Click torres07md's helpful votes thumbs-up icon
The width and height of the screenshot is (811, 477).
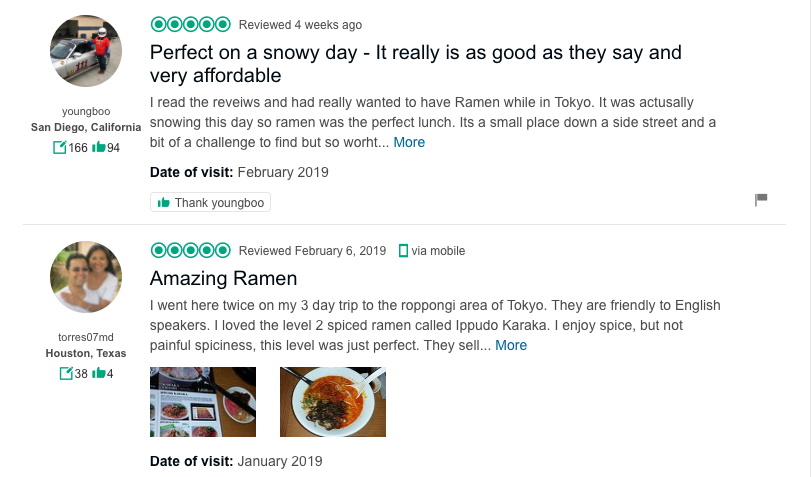[x=98, y=373]
